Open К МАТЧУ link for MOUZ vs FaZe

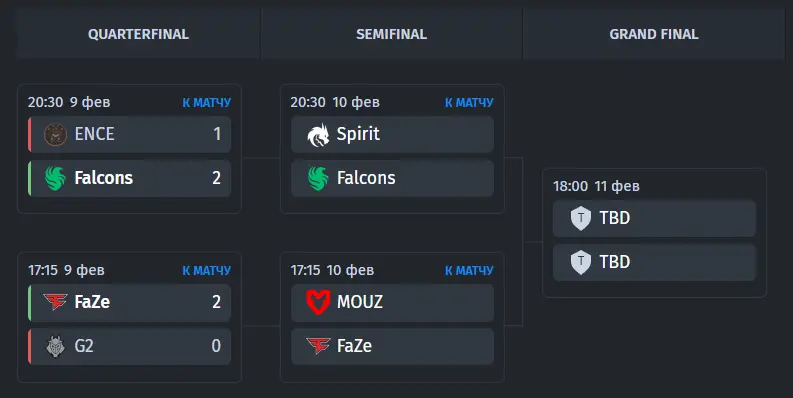point(469,271)
